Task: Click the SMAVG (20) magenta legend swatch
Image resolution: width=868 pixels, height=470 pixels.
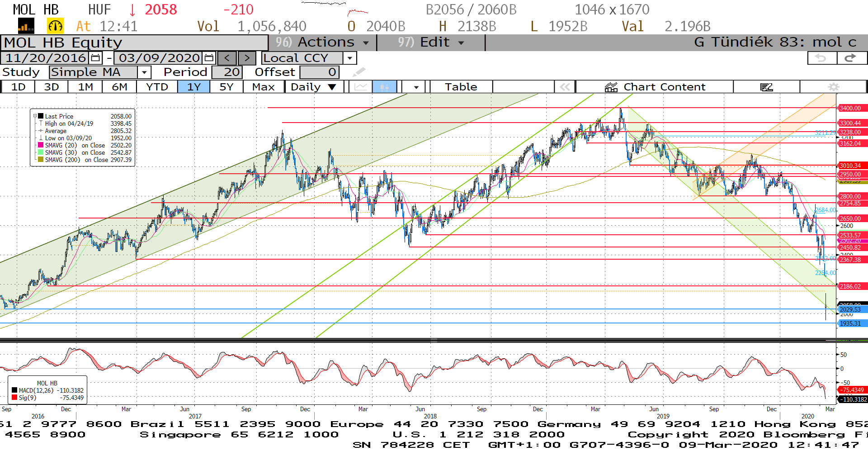Action: pos(41,145)
